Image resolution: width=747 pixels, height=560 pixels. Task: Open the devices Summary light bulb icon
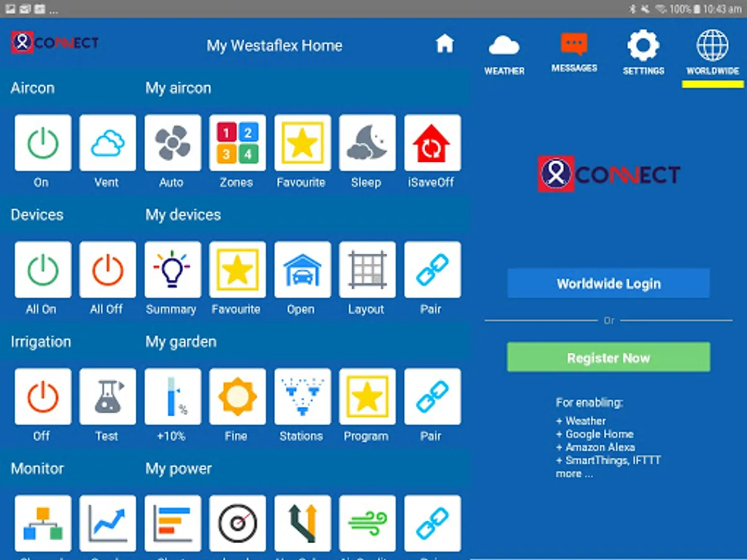(172, 269)
